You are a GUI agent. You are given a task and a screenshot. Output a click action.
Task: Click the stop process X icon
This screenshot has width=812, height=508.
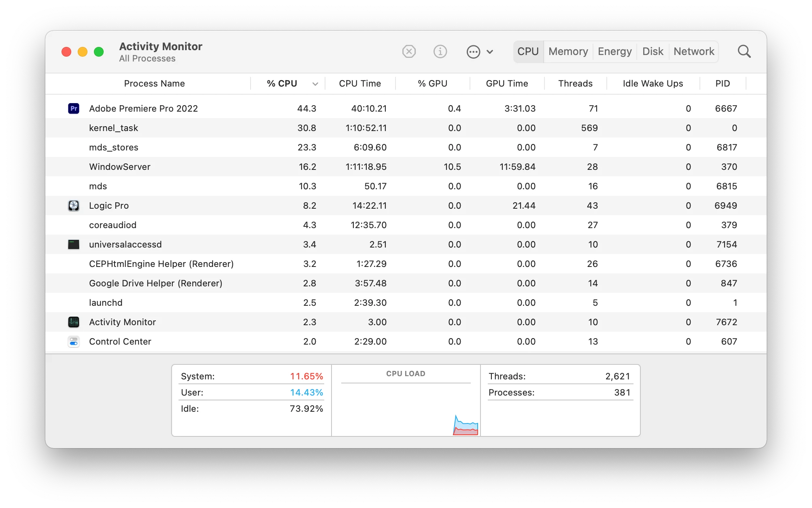pyautogui.click(x=409, y=52)
